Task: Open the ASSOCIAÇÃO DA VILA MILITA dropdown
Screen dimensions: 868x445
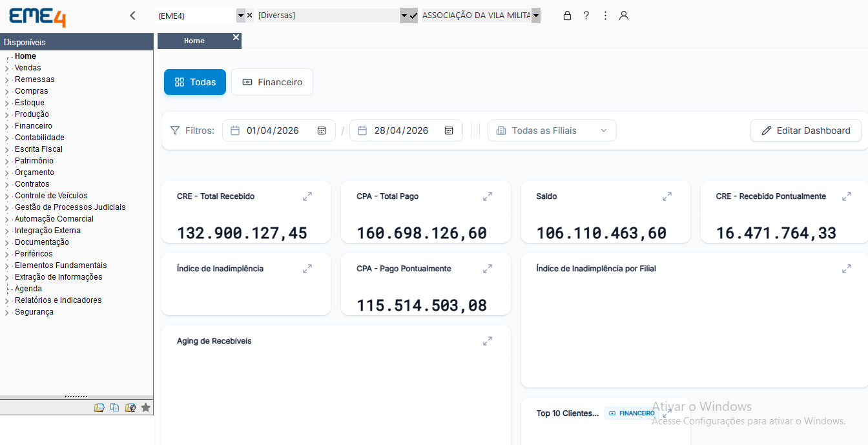Action: pyautogui.click(x=536, y=16)
